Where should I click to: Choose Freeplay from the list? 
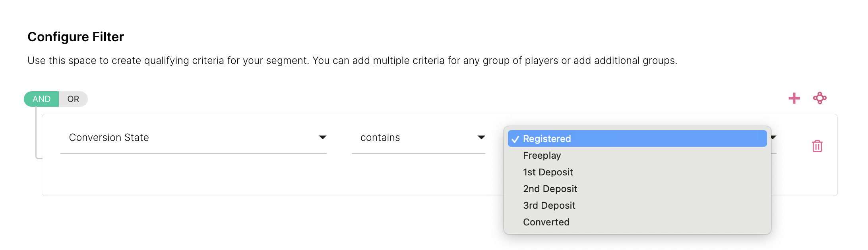pyautogui.click(x=542, y=156)
